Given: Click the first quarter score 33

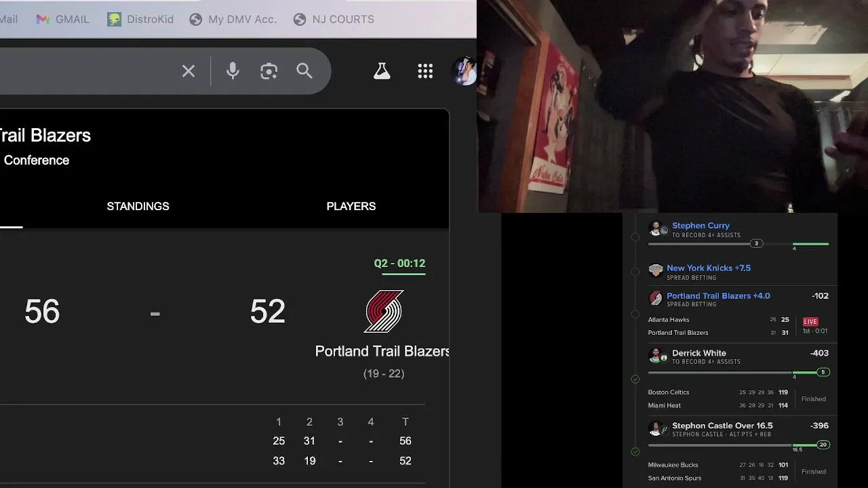Looking at the screenshot, I should [279, 461].
